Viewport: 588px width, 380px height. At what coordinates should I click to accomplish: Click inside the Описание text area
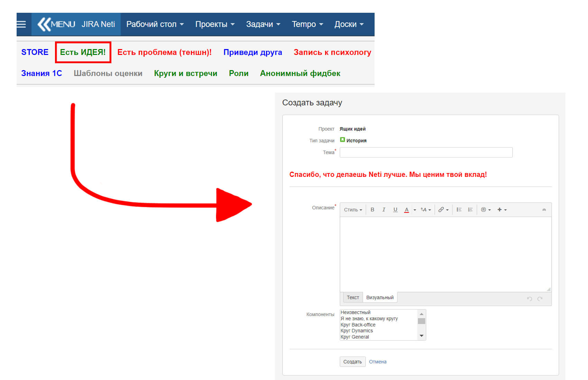point(445,254)
